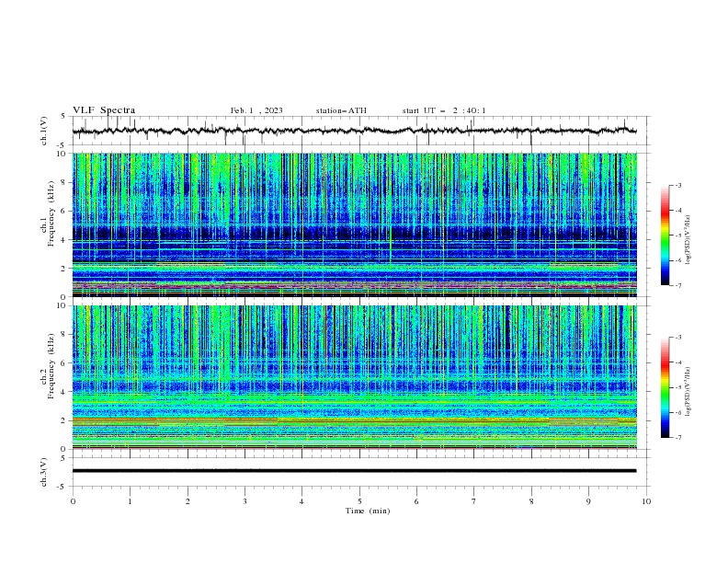Click the "5" tick on ch.1(V) axis

point(63,117)
